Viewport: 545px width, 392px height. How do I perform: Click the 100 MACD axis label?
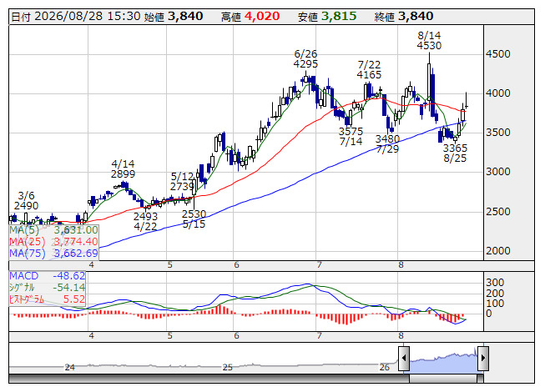[495, 304]
